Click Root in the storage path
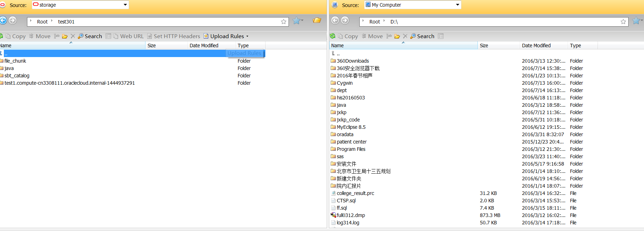The image size is (644, 231). click(x=42, y=22)
